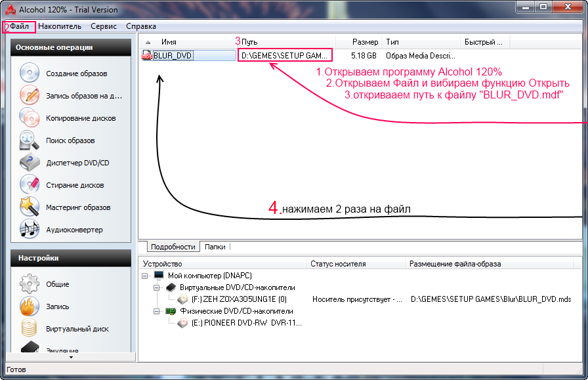Screen dimensions: 588x380
Task: Click the 5.18 GB size cell
Action: pyautogui.click(x=364, y=56)
